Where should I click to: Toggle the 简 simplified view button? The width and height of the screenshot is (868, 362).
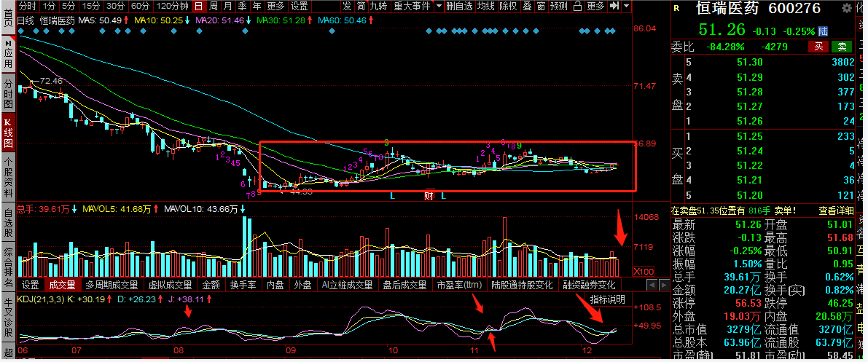coord(361,6)
